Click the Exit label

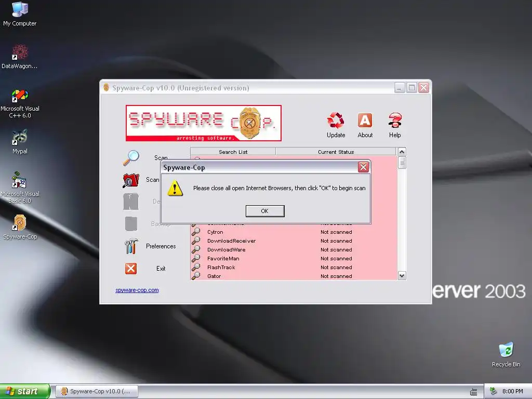point(161,269)
